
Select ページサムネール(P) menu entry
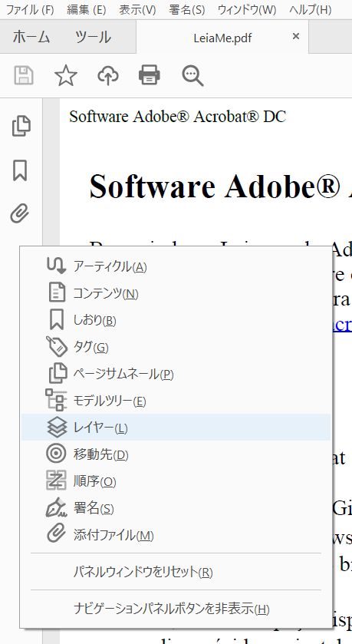click(x=176, y=374)
